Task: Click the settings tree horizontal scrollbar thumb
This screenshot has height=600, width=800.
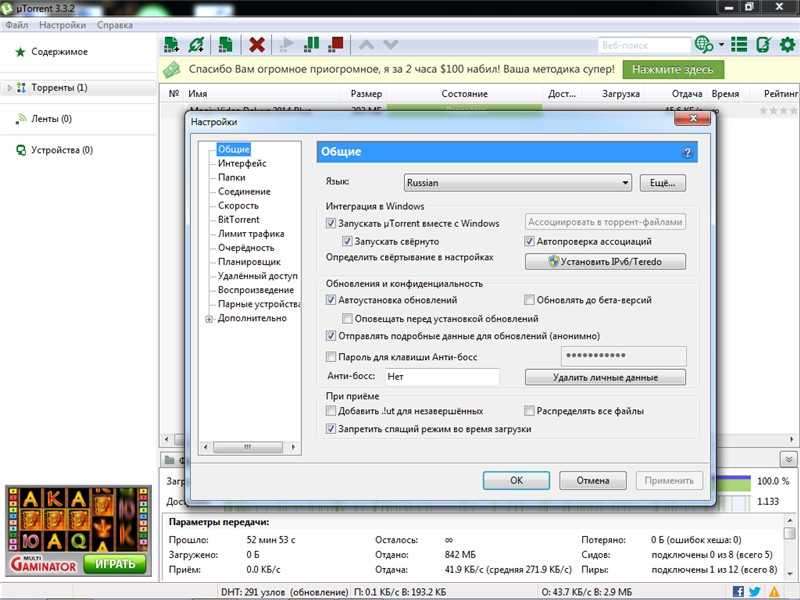Action: (x=248, y=447)
